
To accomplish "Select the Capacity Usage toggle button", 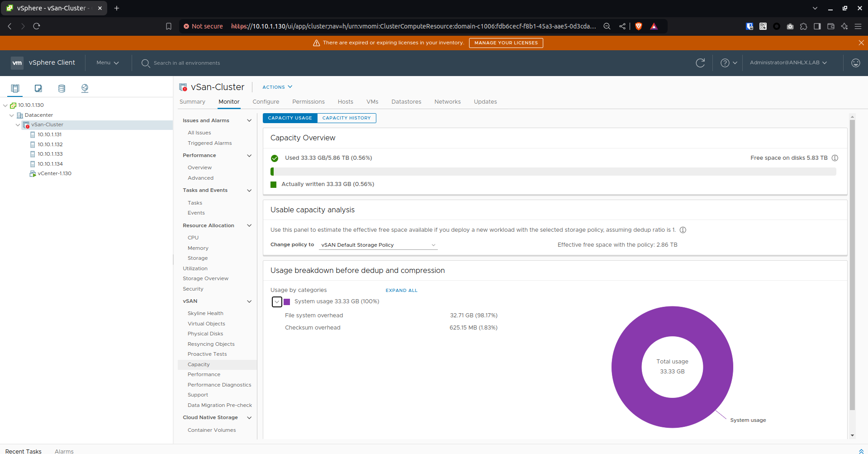I will tap(289, 118).
